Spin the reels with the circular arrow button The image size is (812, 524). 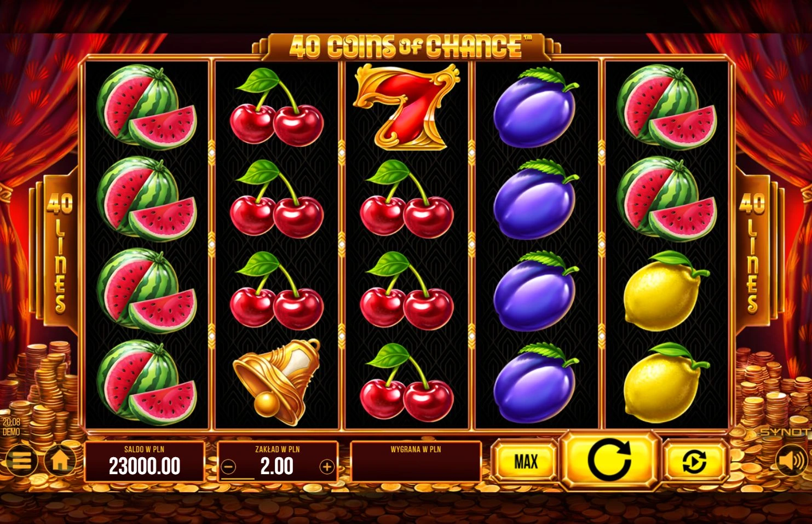coord(609,461)
